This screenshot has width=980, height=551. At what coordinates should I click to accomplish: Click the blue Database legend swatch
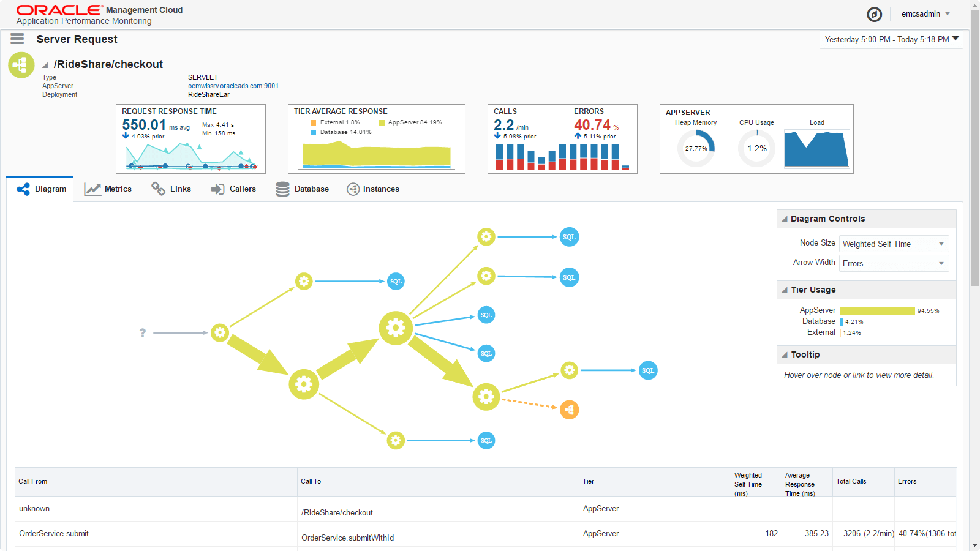click(x=314, y=132)
